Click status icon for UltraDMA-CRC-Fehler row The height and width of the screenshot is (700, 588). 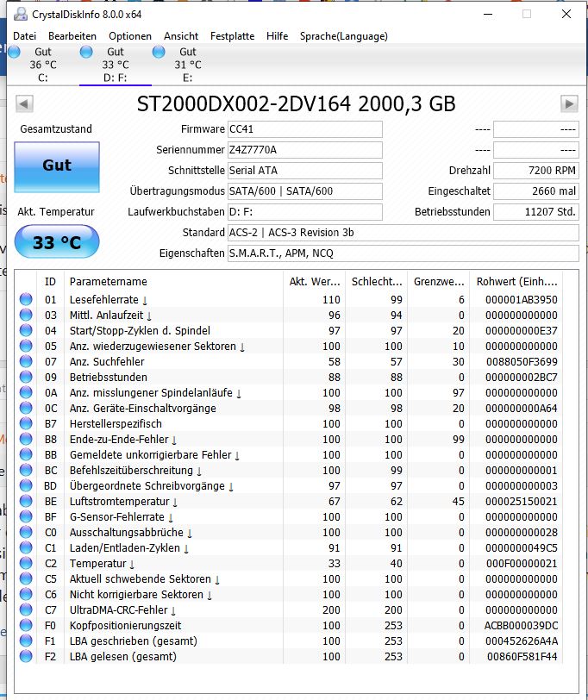26,609
